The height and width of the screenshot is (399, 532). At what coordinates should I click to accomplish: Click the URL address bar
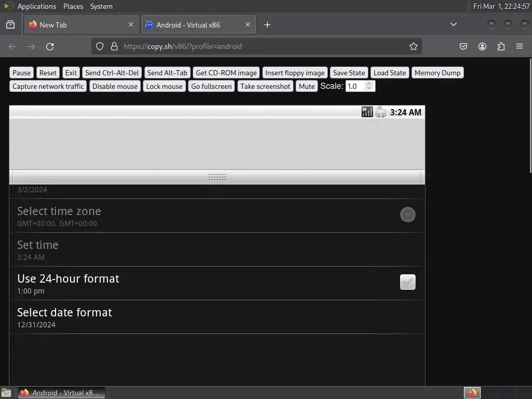click(257, 46)
